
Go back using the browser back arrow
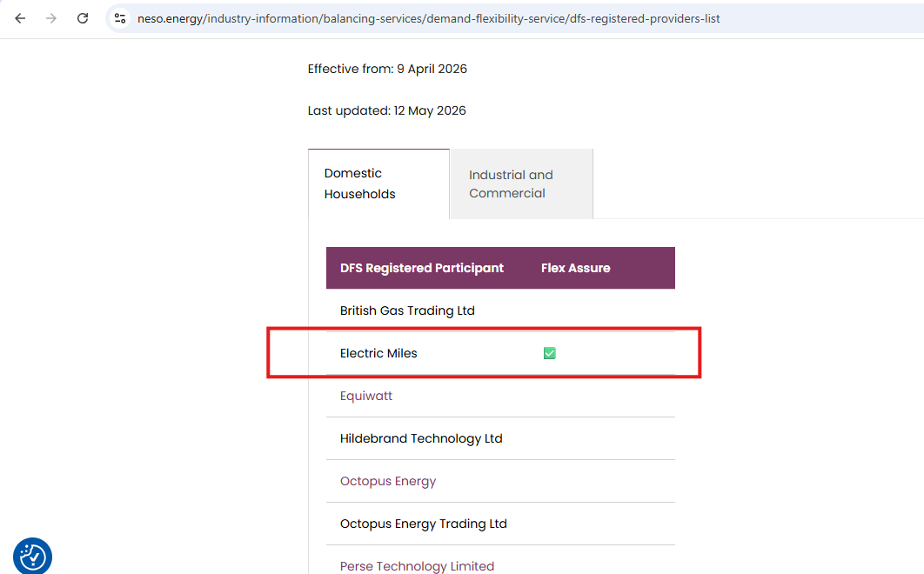tap(20, 18)
